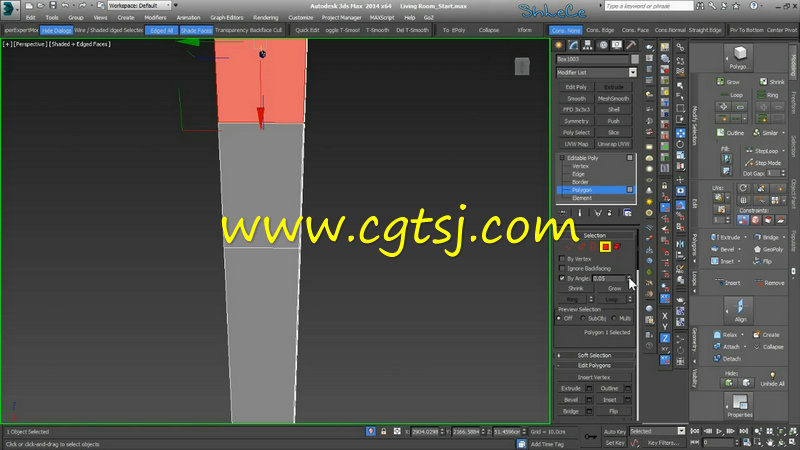Select the Multi preview selection radio
This screenshot has width=800, height=450.
(614, 318)
